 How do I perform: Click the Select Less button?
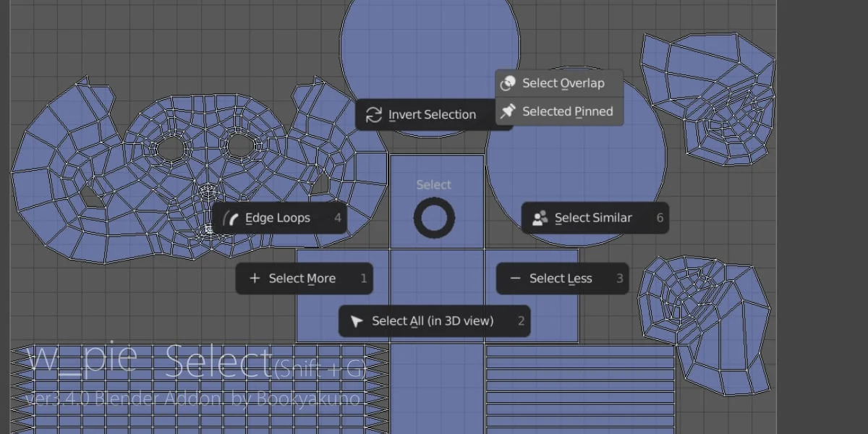coord(562,278)
